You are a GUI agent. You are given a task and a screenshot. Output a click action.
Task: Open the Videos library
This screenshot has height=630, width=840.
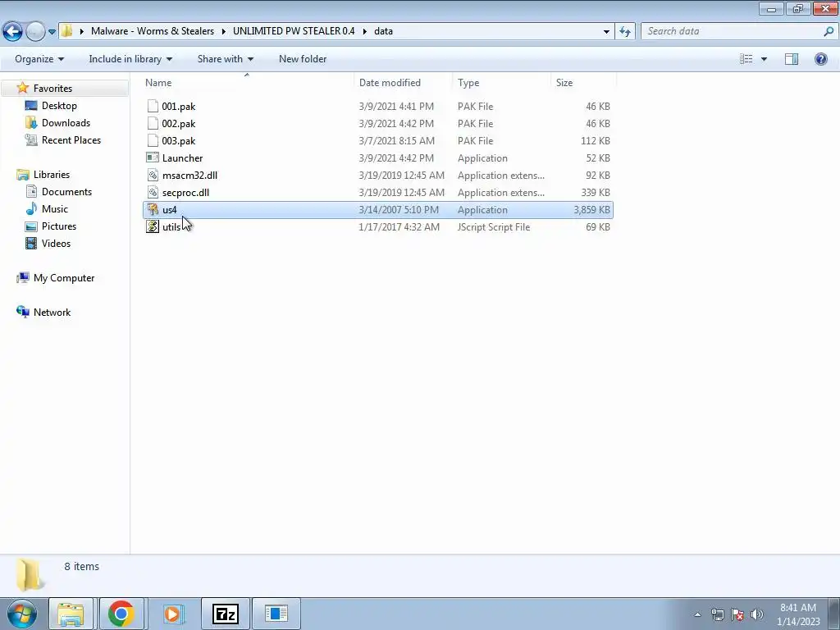(56, 243)
